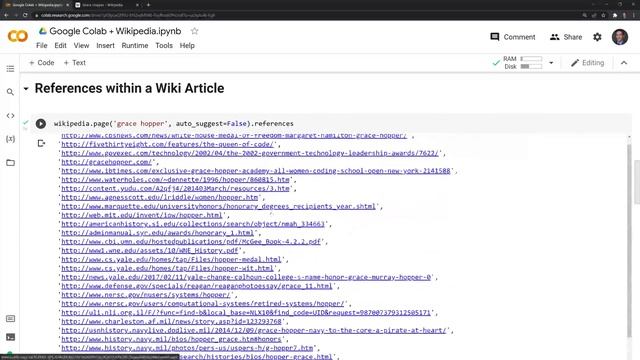Open the find and replace sidebar

[10, 92]
